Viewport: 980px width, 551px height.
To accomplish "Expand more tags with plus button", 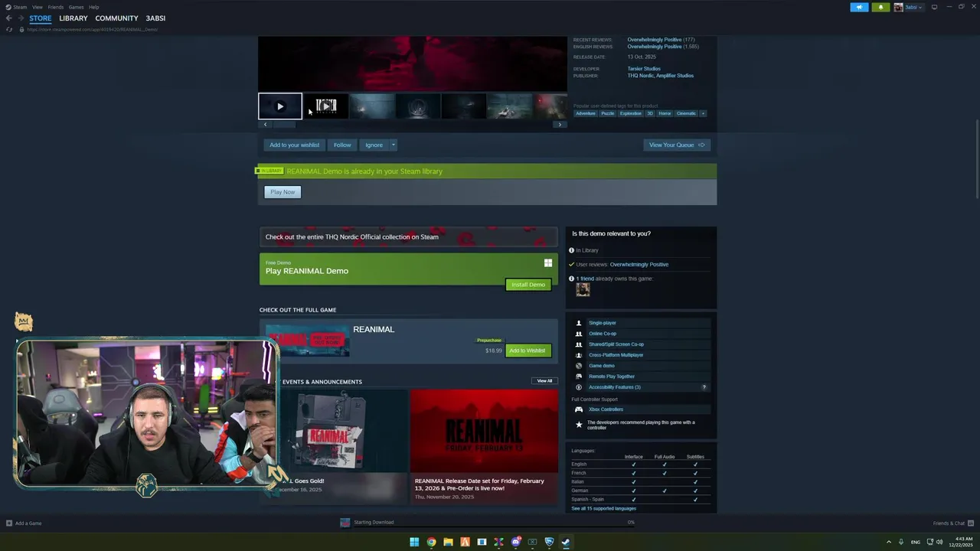I will coord(703,113).
